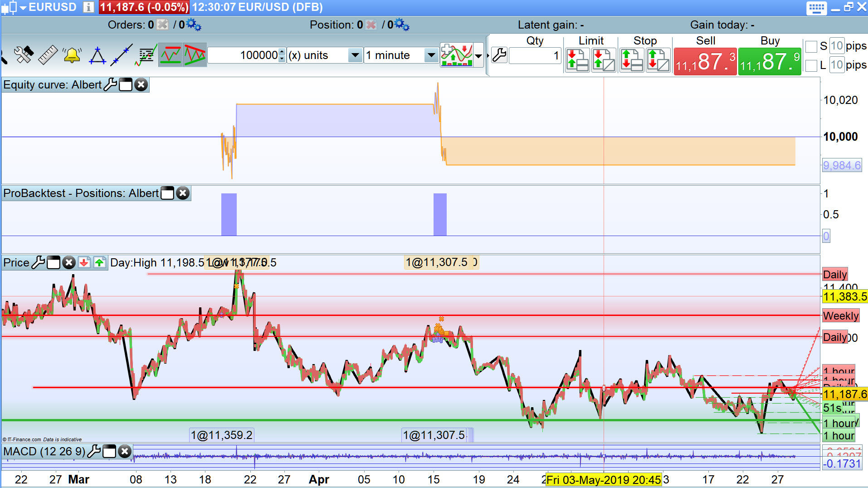The height and width of the screenshot is (488, 868).
Task: Enable the L limit pips checkbox
Action: (811, 65)
